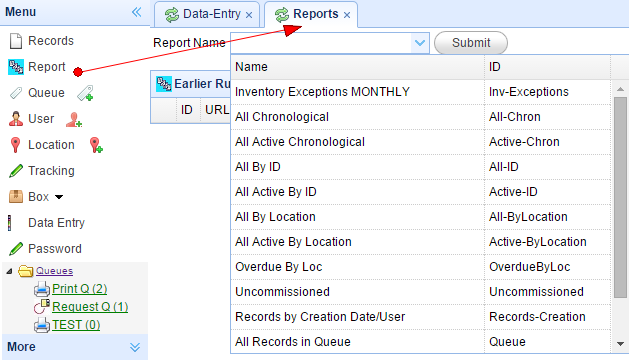Click the Print Q printer icon
629x360 pixels.
[x=42, y=289]
